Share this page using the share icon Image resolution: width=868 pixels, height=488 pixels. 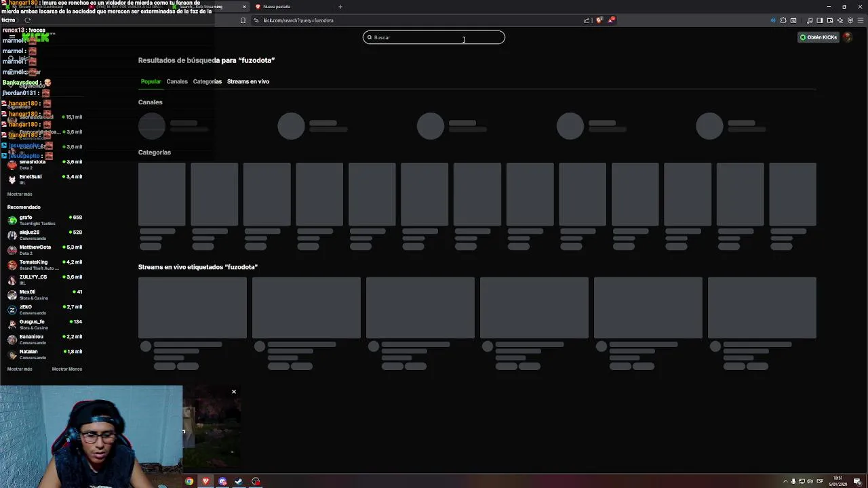587,20
